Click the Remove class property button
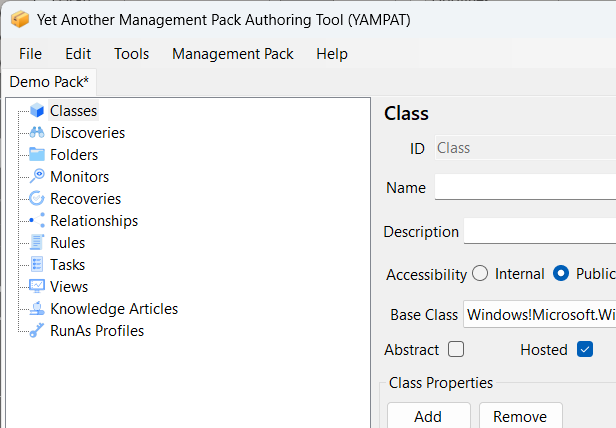 click(520, 416)
